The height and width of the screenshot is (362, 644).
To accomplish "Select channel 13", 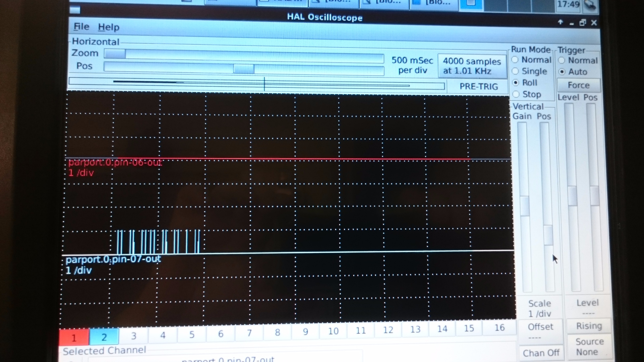I will (415, 329).
